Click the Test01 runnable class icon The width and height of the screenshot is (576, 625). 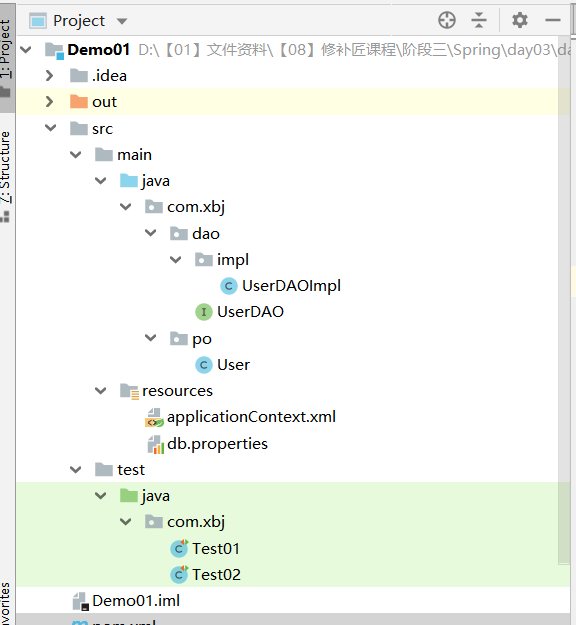click(x=179, y=548)
